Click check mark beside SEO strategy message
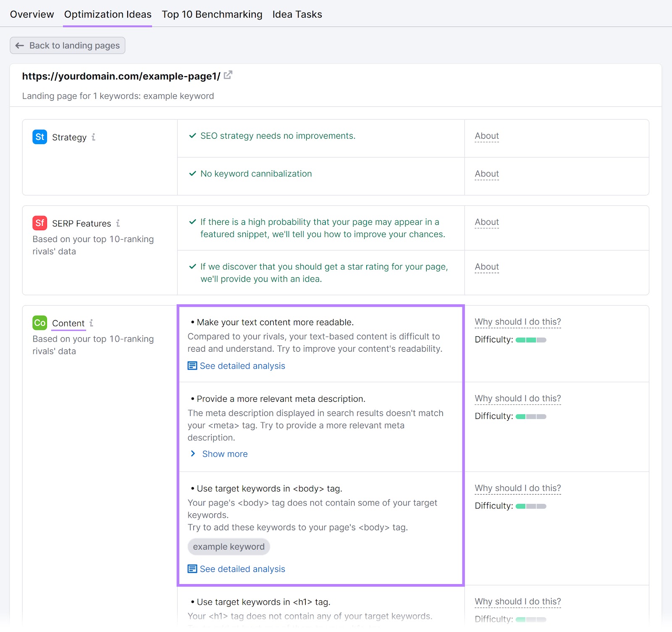This screenshot has height=632, width=672. point(192,135)
